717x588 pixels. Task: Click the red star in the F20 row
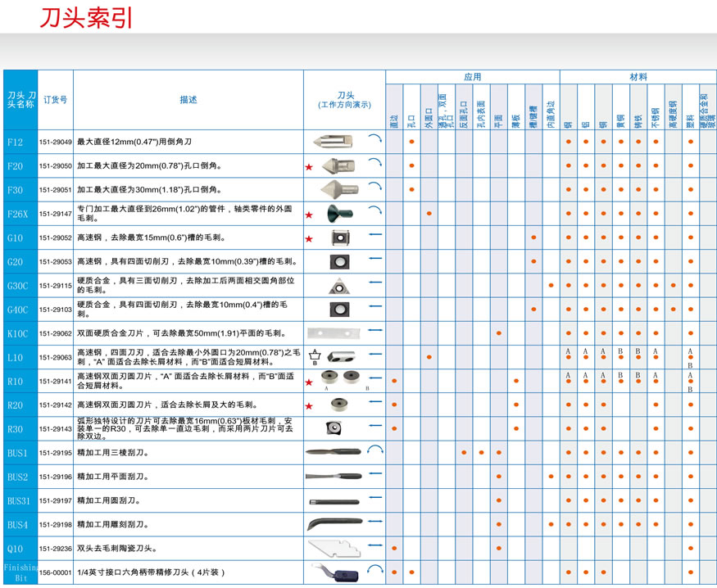tap(309, 167)
